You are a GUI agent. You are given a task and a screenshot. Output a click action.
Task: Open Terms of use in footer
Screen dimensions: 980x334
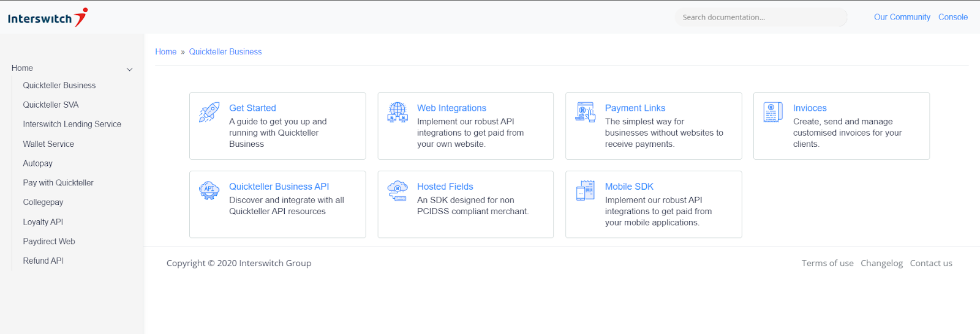pyautogui.click(x=827, y=263)
